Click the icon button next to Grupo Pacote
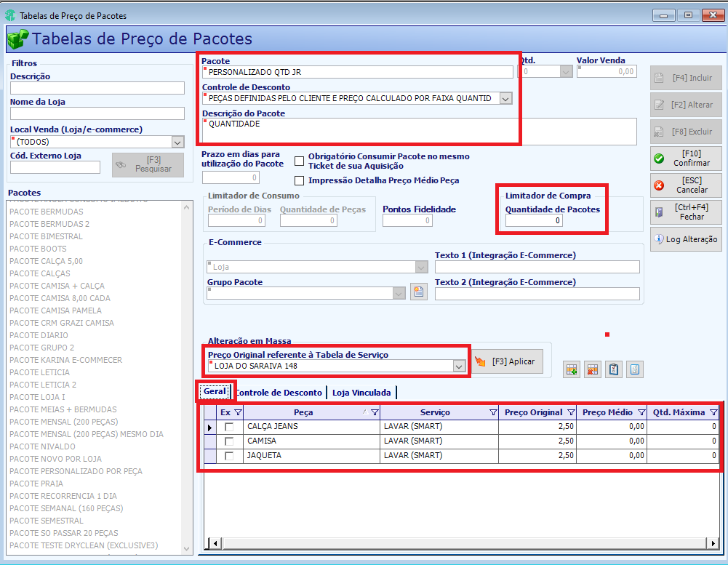The width and height of the screenshot is (728, 565). [x=419, y=292]
